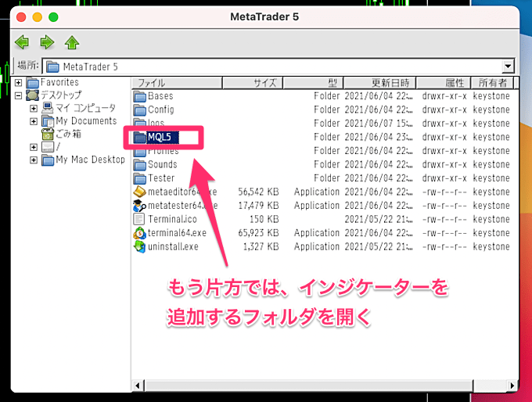532x402 pixels.
Task: Click the Config folder name
Action: [161, 109]
